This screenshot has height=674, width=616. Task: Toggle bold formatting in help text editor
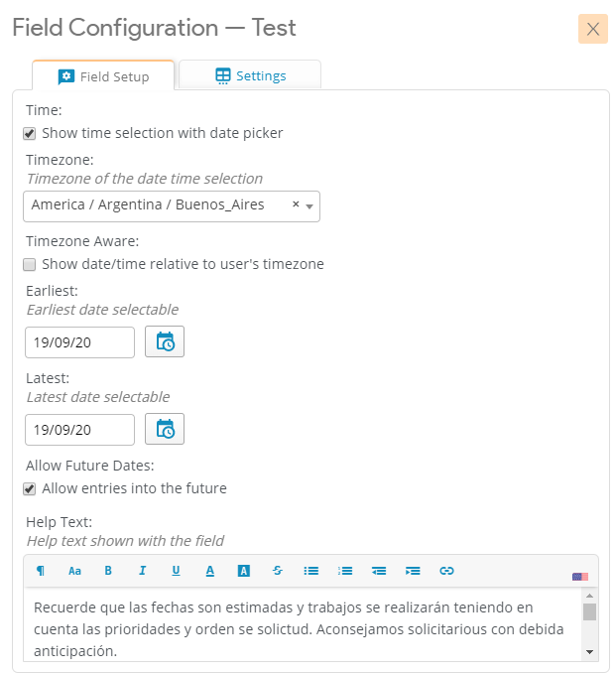[x=108, y=571]
